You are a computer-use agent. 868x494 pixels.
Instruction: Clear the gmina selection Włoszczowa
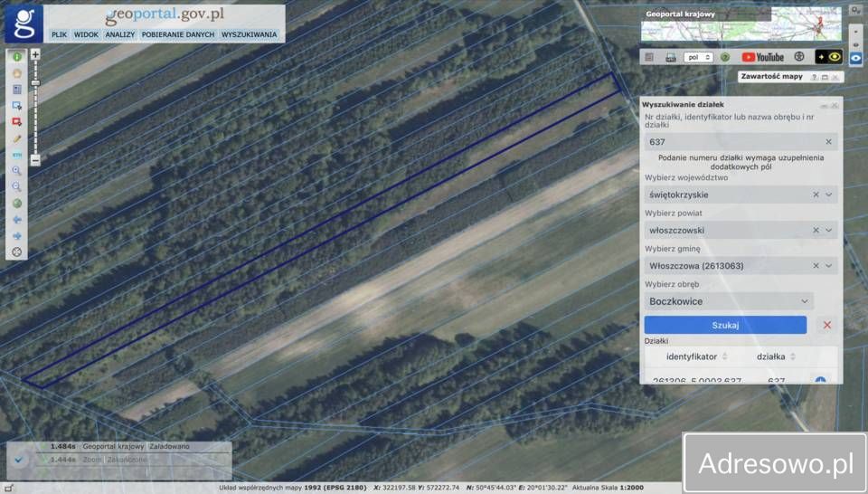(x=816, y=266)
